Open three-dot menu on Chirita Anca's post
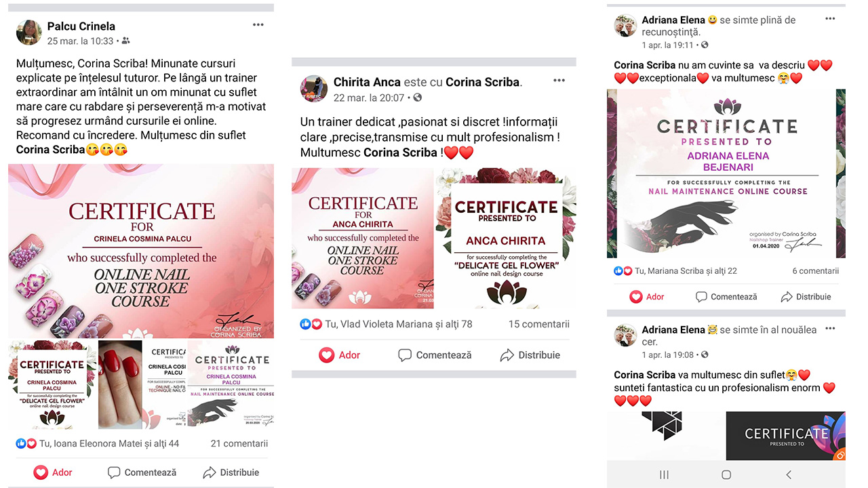This screenshot has height=488, width=868. (559, 81)
